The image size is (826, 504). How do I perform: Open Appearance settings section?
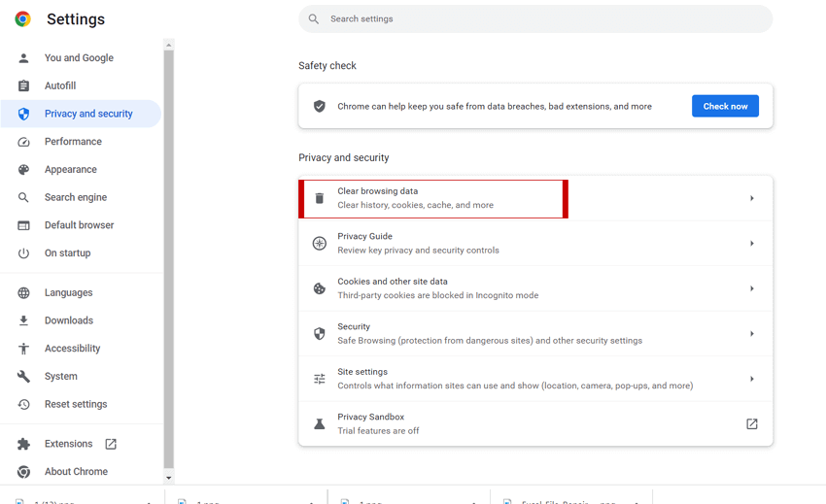pyautogui.click(x=81, y=170)
